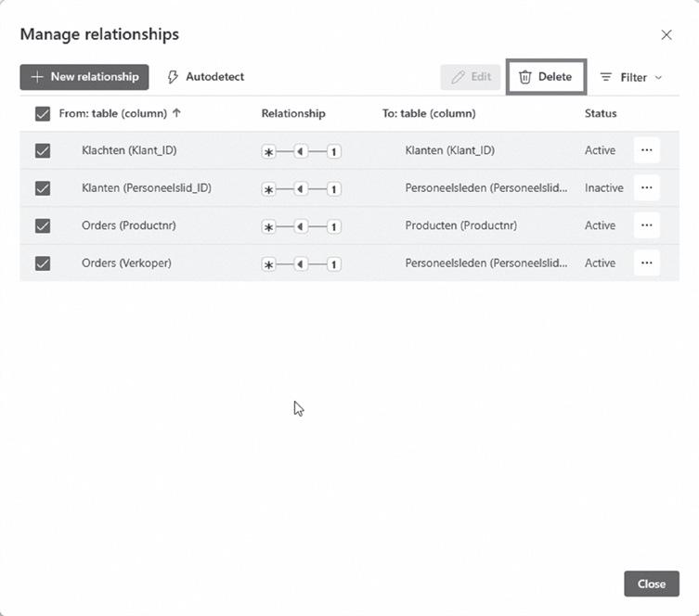Viewport: 699px width, 616px height.
Task: Close the Manage relationships dialog with X
Action: coord(666,34)
